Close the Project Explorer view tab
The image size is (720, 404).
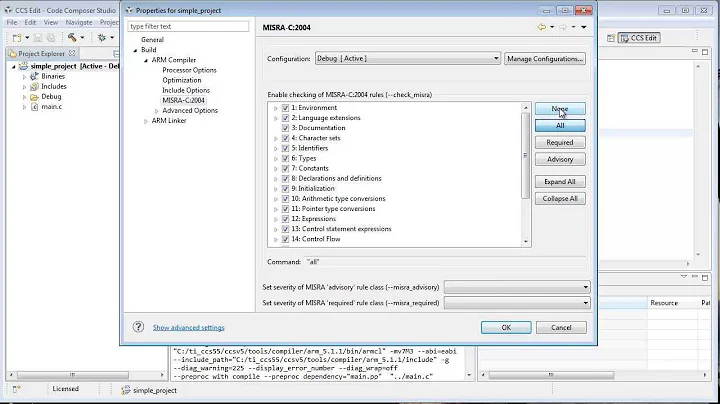click(x=72, y=53)
